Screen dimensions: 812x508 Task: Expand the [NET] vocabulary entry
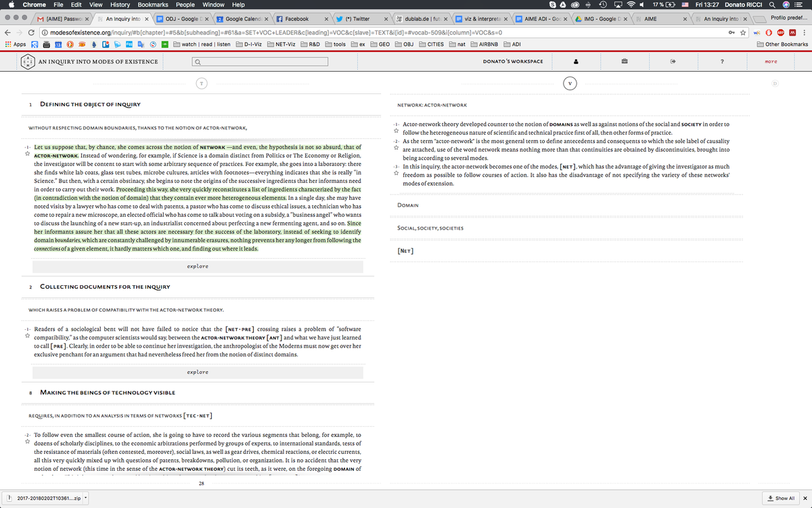click(405, 251)
